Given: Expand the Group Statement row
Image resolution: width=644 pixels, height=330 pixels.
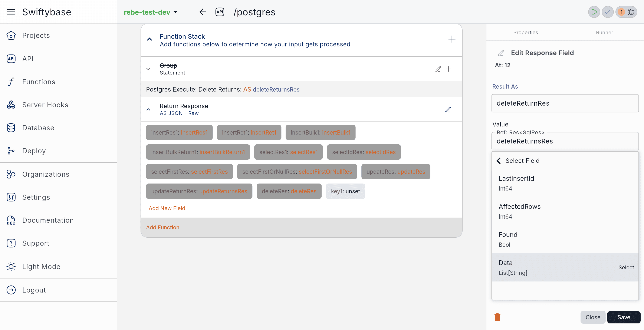Looking at the screenshot, I should point(148,69).
